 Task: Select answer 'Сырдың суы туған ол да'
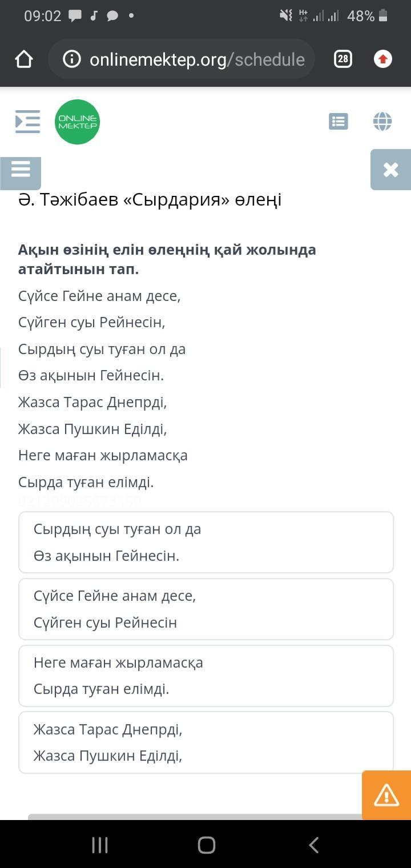click(206, 542)
